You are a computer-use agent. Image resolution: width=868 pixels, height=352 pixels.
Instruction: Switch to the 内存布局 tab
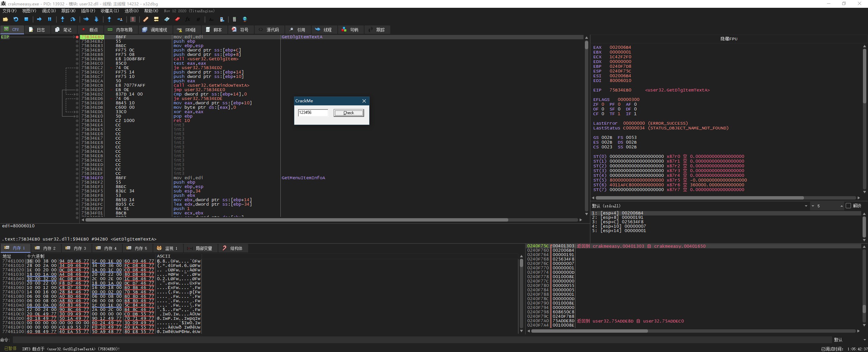click(x=120, y=30)
